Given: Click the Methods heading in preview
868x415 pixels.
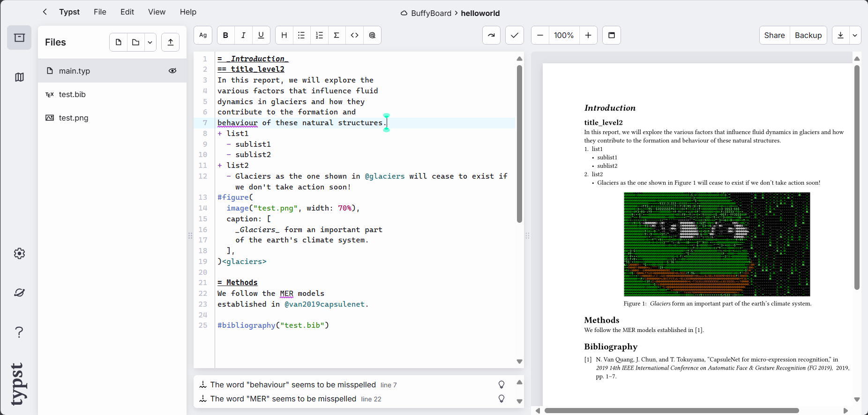Looking at the screenshot, I should tap(601, 320).
